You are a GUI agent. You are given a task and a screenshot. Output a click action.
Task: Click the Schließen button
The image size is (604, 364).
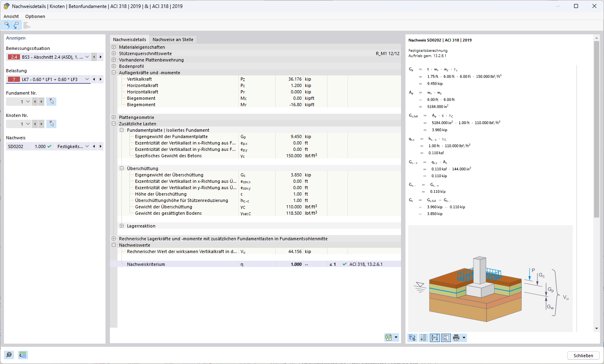[583, 355]
